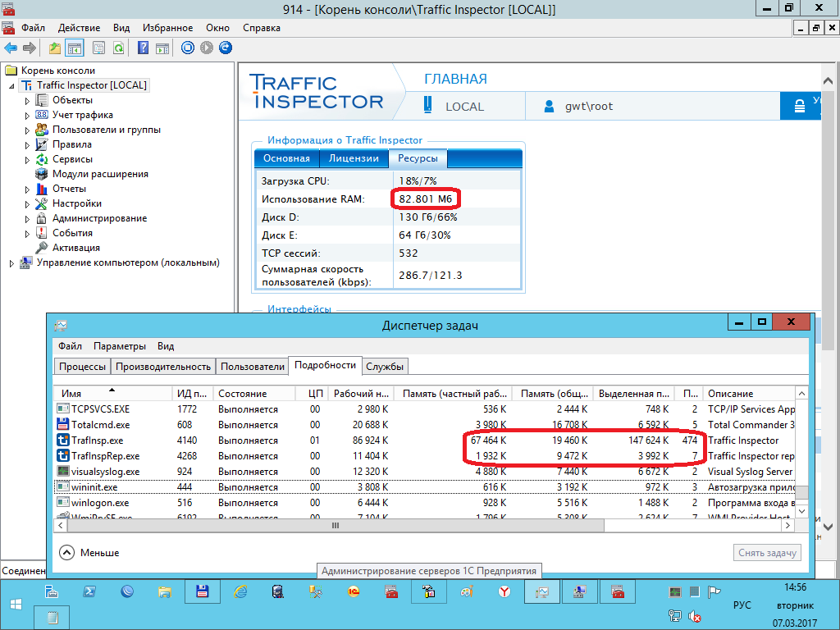The height and width of the screenshot is (630, 840).
Task: Select the Totalcmd.exe process row
Action: (x=425, y=425)
